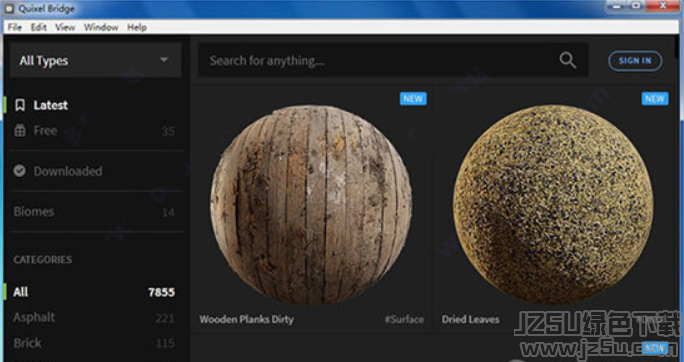Open the Help menu
The height and width of the screenshot is (362, 684).
click(137, 27)
